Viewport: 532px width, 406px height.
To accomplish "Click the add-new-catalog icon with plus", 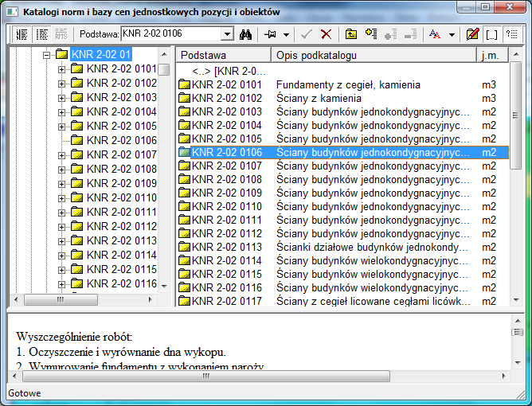I will [x=370, y=34].
